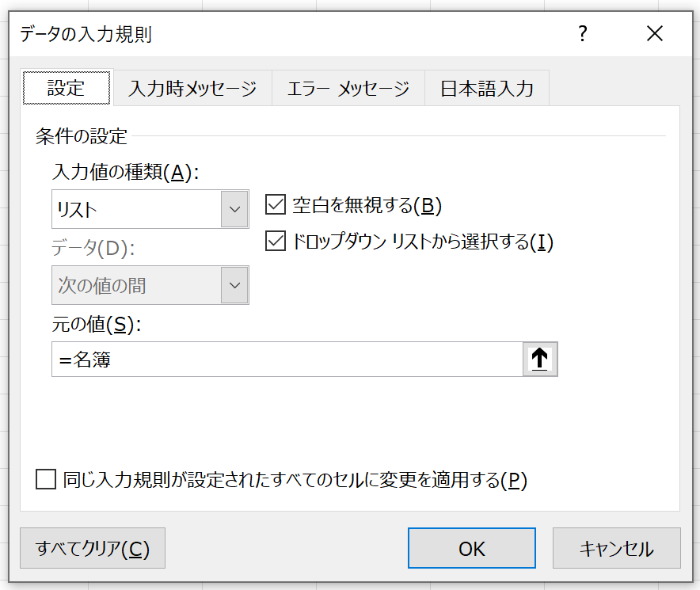Click the すべてクリア button

(x=93, y=548)
